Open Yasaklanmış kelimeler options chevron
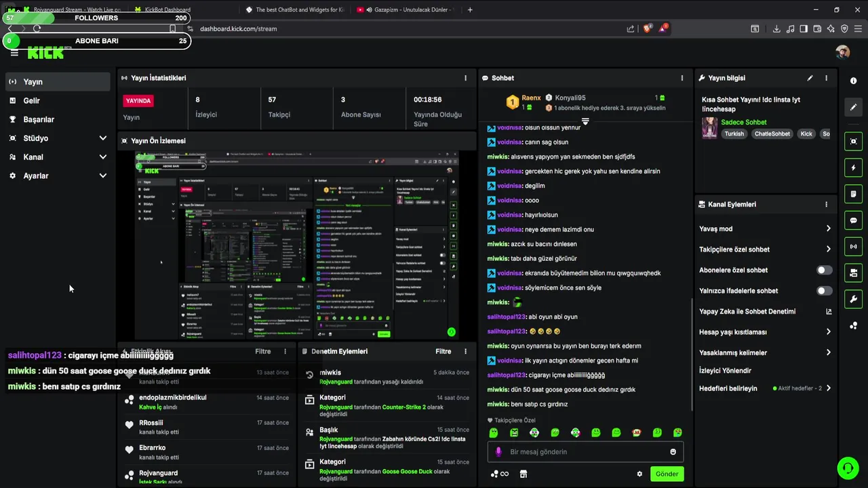The height and width of the screenshot is (488, 868). coord(828,352)
